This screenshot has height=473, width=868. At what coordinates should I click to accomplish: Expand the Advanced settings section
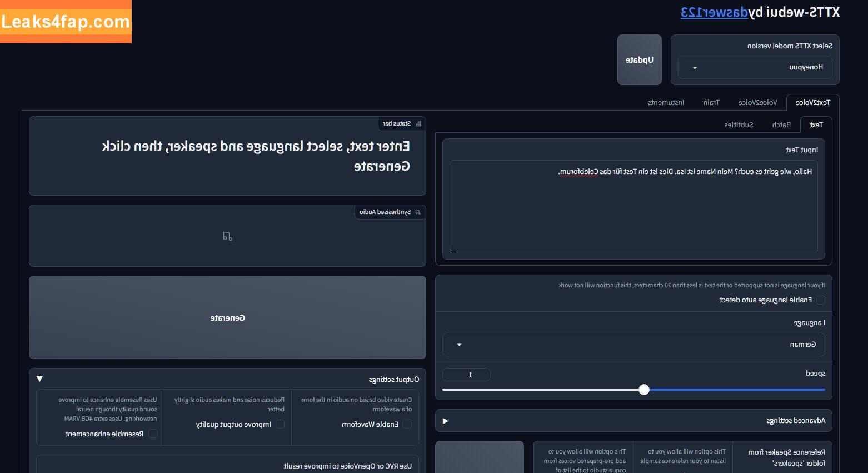tap(633, 421)
